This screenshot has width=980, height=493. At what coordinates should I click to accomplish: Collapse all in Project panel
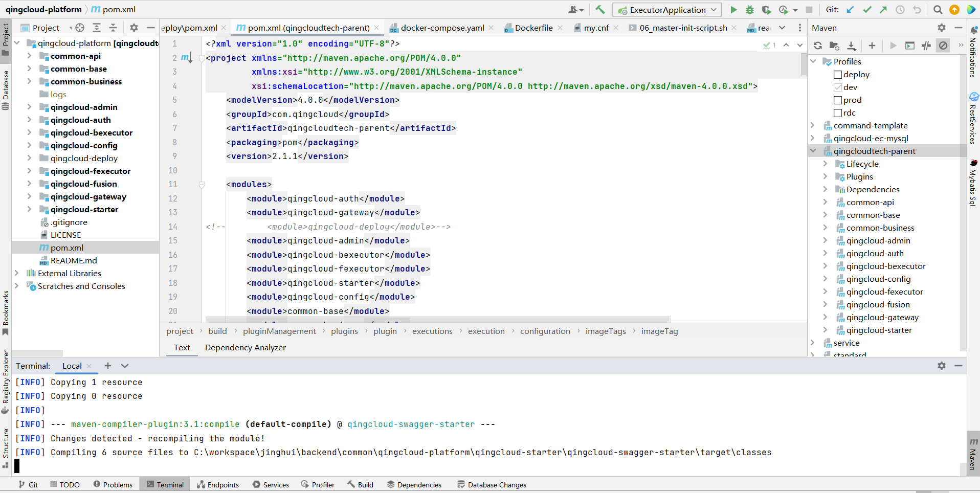(113, 28)
